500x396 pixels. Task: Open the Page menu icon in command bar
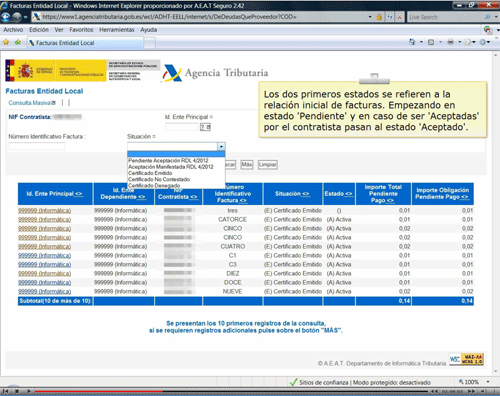coord(468,42)
